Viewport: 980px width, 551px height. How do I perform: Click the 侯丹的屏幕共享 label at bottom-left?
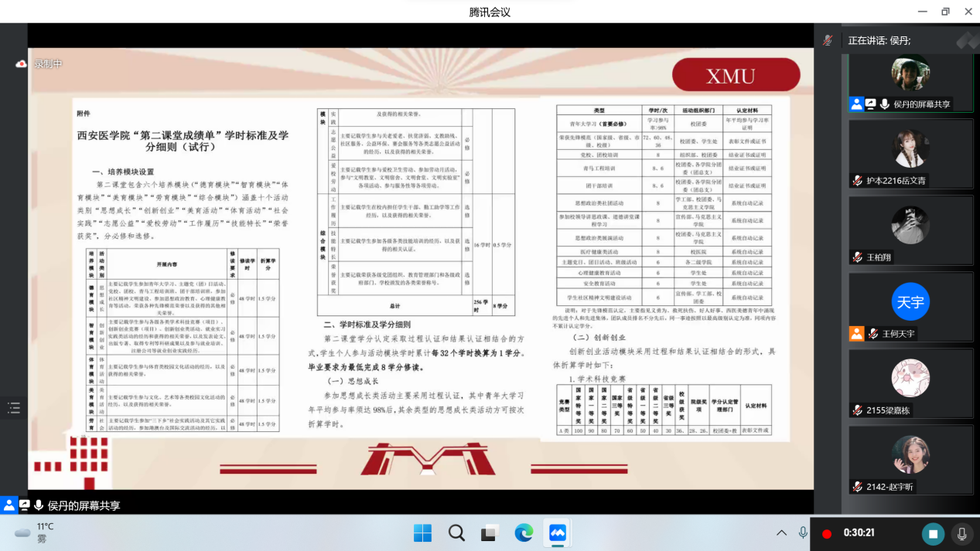[84, 505]
